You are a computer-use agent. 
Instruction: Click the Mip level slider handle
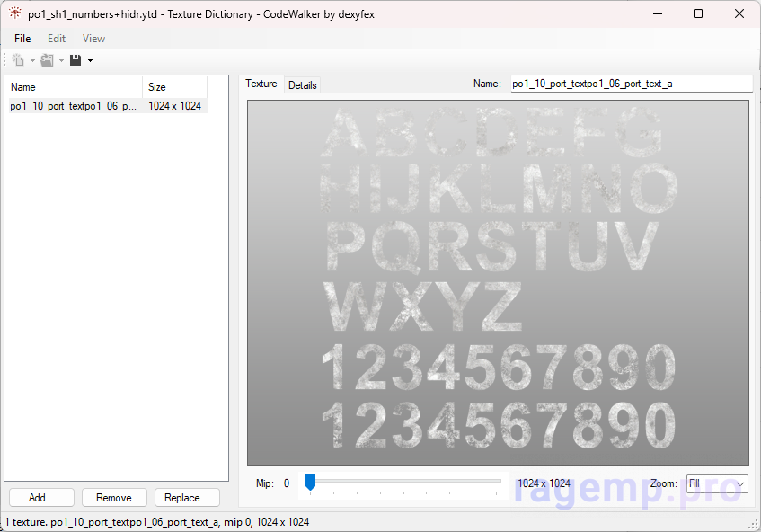[x=310, y=482]
